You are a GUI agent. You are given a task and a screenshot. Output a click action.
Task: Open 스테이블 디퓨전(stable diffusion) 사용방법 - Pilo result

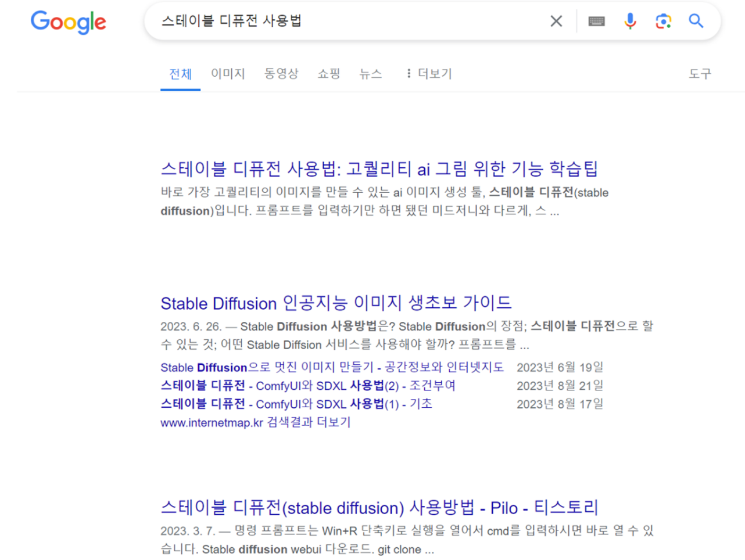pos(379,507)
